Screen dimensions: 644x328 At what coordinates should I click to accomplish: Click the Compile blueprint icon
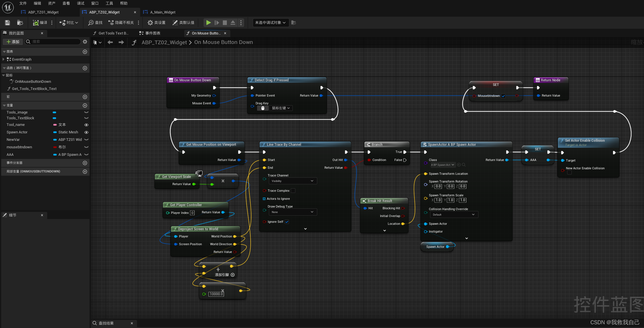[36, 23]
